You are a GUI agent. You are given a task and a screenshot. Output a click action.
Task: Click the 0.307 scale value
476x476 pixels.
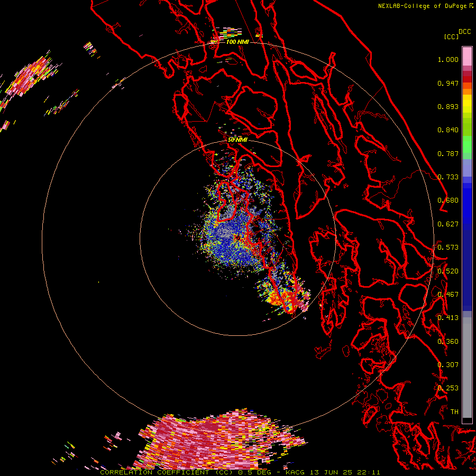coord(448,365)
